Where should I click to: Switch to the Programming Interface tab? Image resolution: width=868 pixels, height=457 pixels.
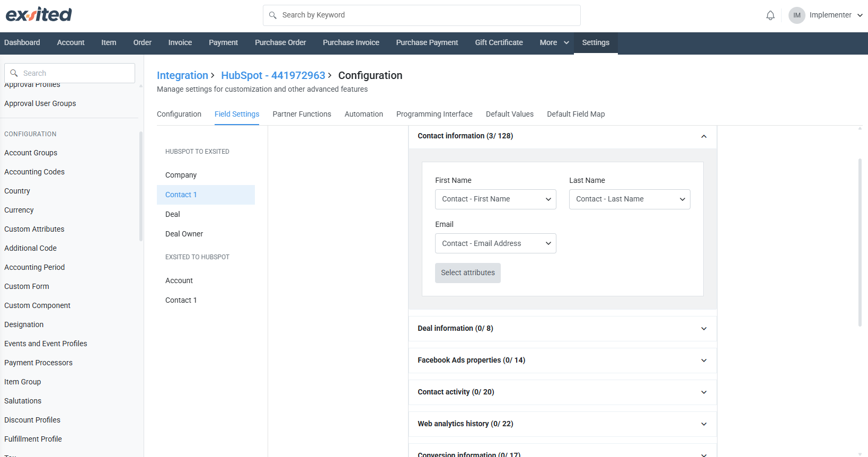coord(435,114)
